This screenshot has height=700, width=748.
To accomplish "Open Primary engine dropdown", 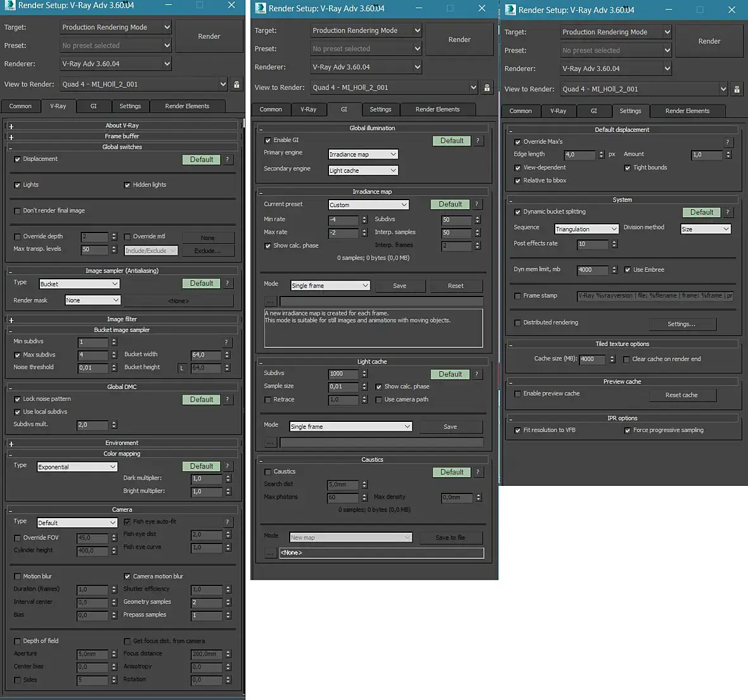I will click(x=363, y=155).
